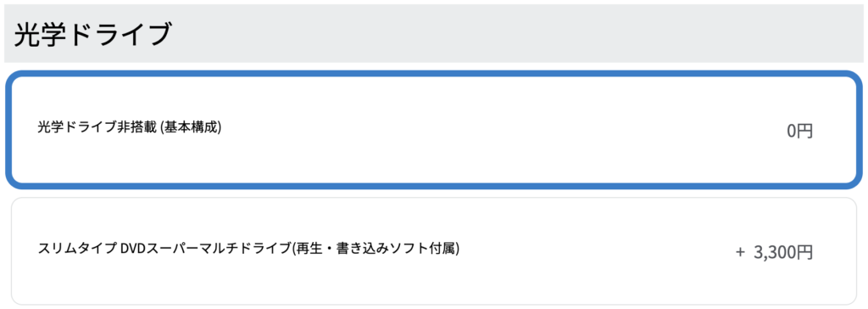
Task: Click the 光学ドライブ section heading
Action: 92,35
